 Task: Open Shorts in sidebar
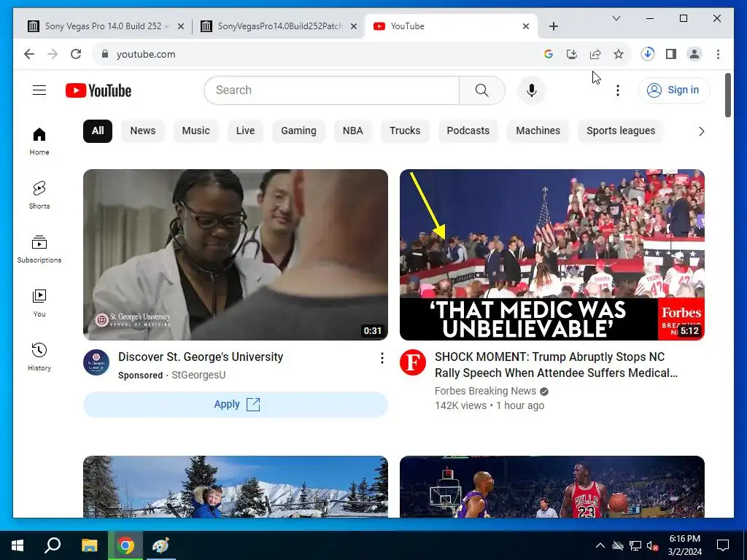click(39, 195)
